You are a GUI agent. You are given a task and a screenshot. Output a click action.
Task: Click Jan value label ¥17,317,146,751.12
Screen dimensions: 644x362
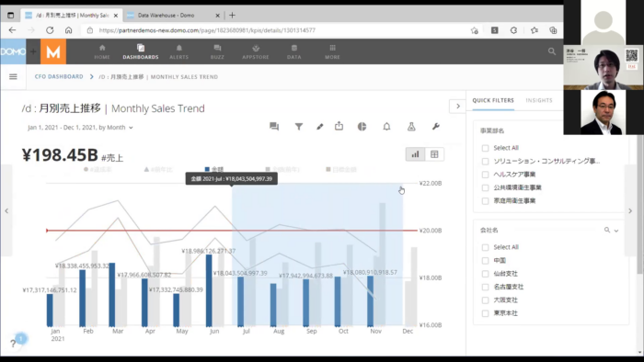(x=50, y=289)
